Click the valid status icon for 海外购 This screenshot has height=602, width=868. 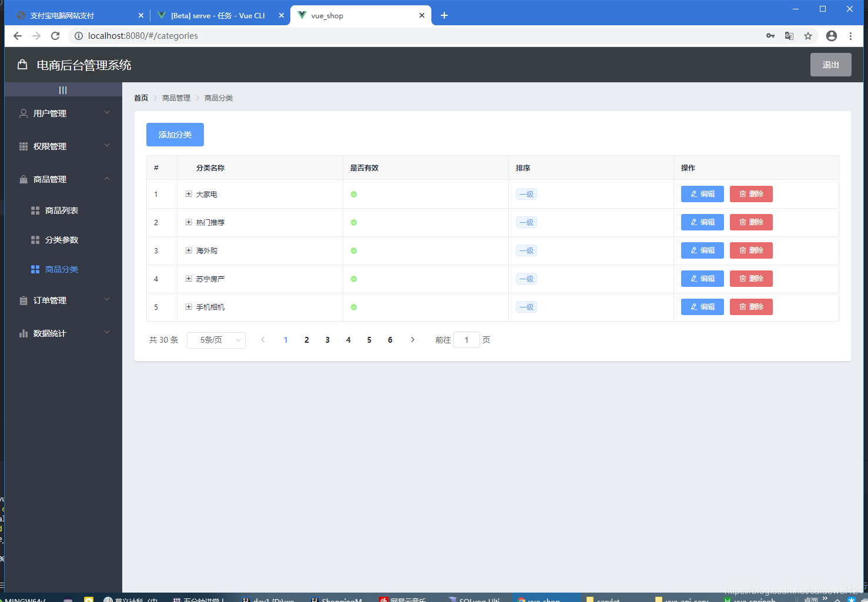354,251
